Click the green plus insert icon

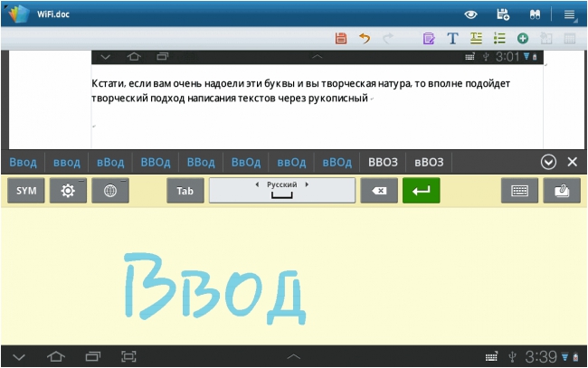point(523,38)
